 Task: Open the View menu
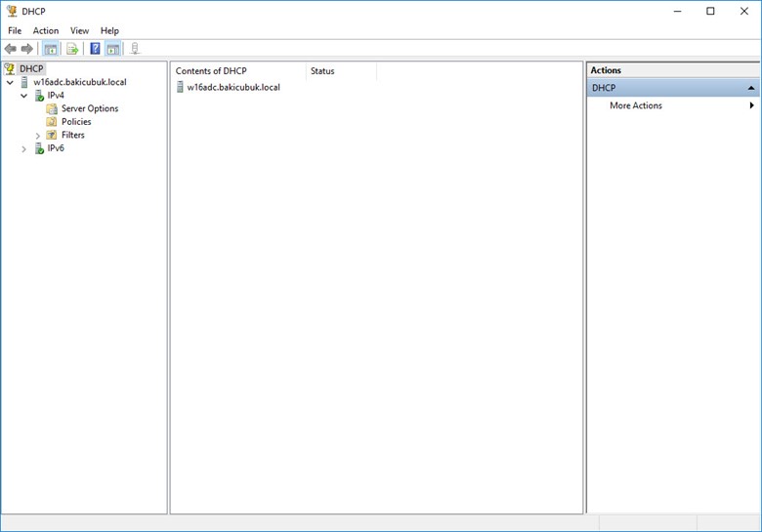pyautogui.click(x=79, y=30)
